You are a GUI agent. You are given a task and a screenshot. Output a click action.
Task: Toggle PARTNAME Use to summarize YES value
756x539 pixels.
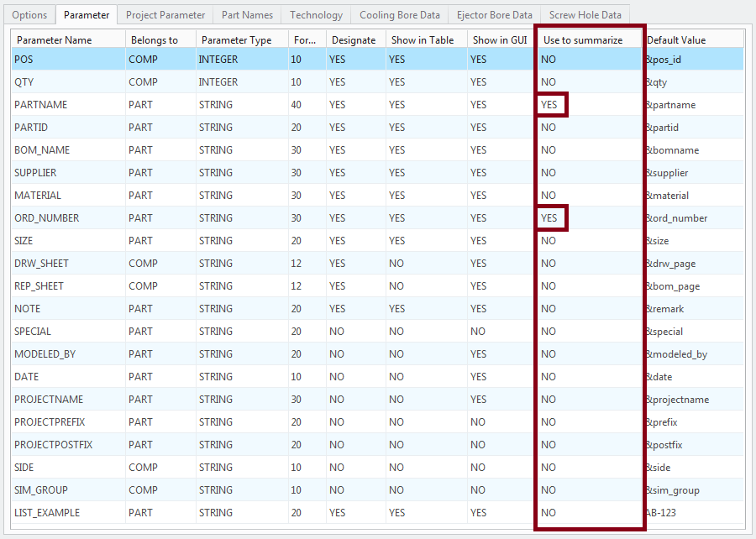point(549,105)
